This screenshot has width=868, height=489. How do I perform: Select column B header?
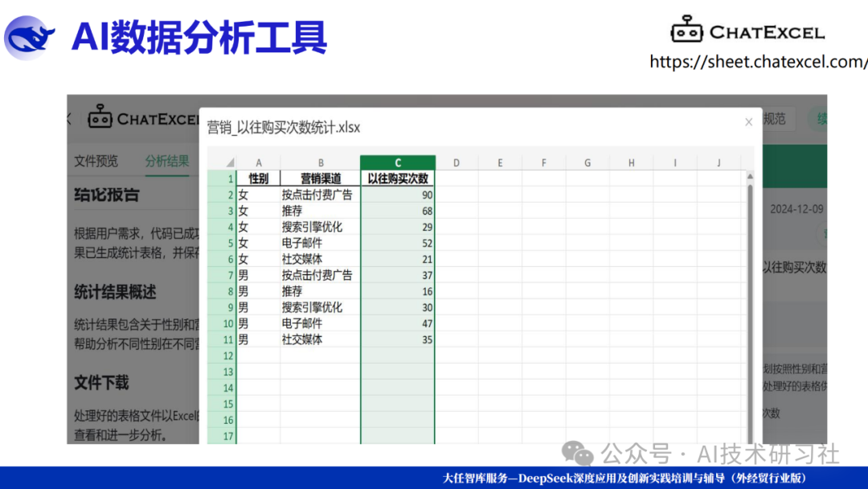320,162
